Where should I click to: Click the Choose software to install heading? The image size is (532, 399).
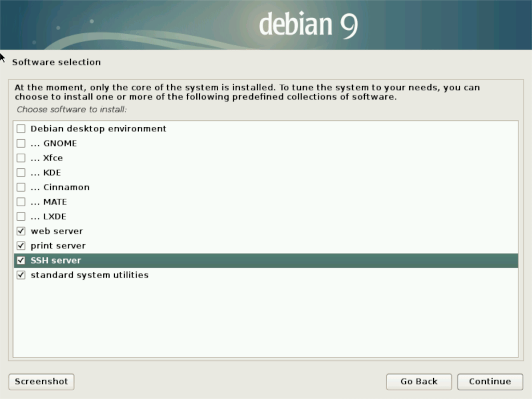tap(72, 109)
